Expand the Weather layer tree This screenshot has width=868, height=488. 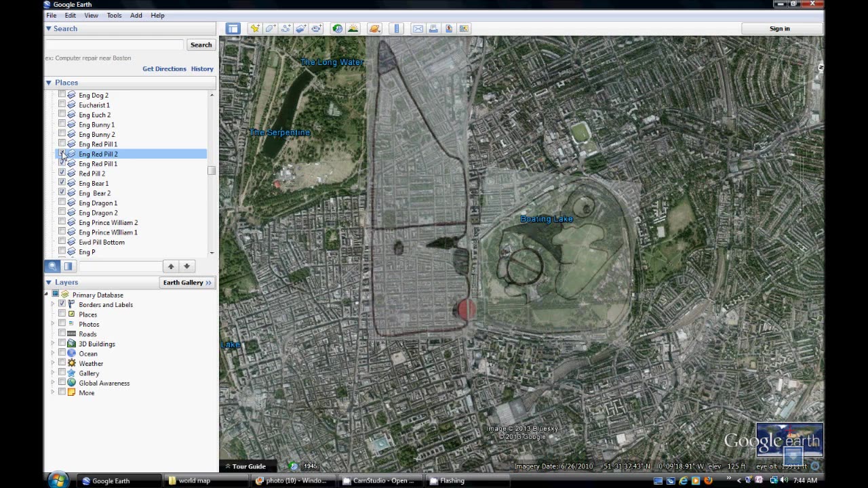[x=53, y=363]
